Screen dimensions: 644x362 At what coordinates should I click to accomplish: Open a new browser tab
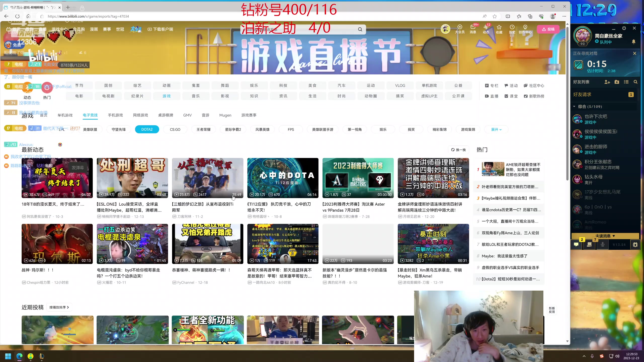[68, 8]
